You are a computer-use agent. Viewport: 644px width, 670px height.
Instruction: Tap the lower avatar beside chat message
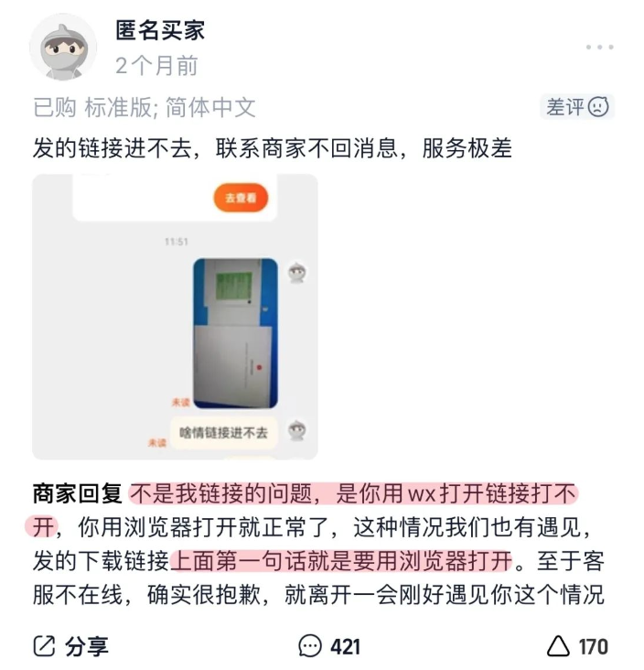pyautogui.click(x=297, y=430)
